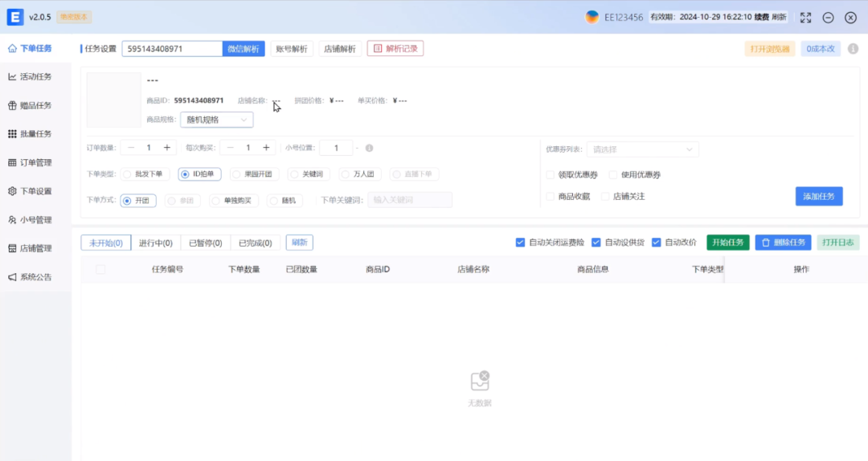This screenshot has width=868, height=461.
Task: Toggle fullscreen with the expand arrows icon
Action: [805, 18]
